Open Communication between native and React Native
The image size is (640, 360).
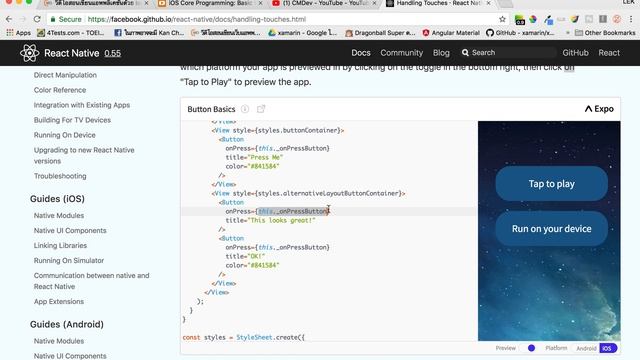coord(91,281)
